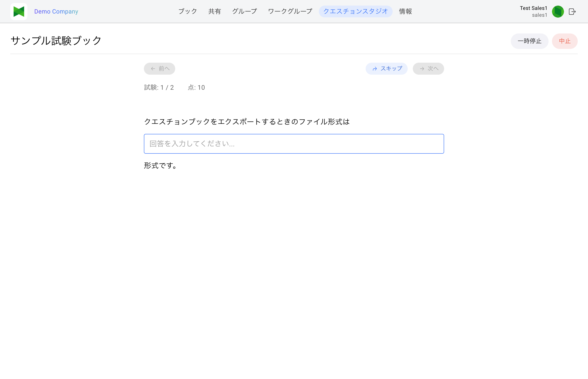Image resolution: width=588 pixels, height=379 pixels.
Task: Go to the 共有 tab
Action: pos(215,12)
